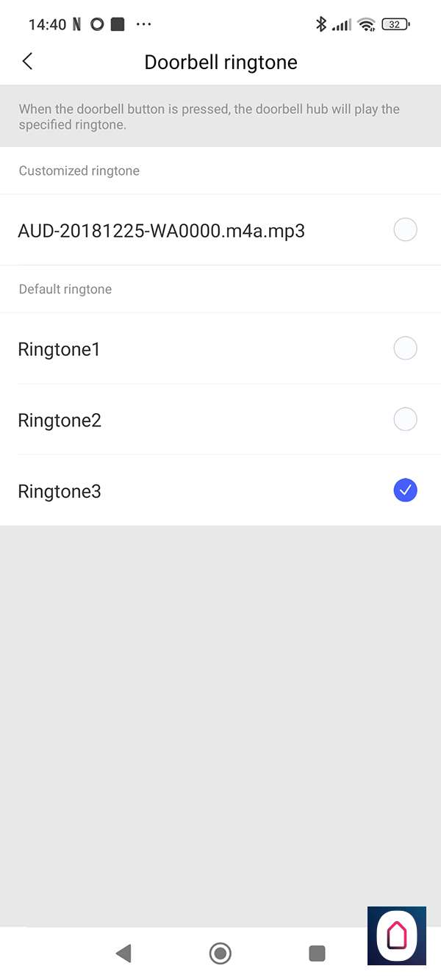Tap the Android back navigation triangle

(x=123, y=954)
